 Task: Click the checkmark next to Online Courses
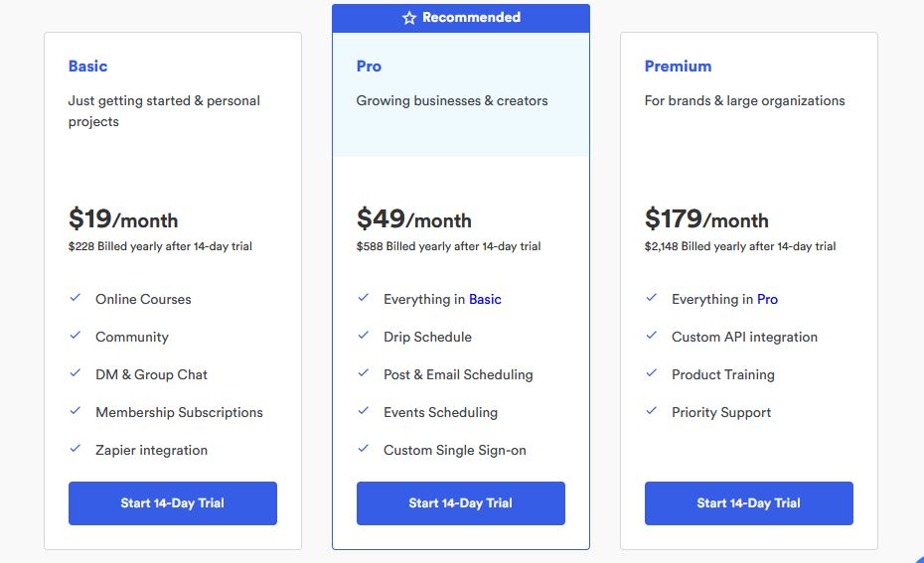click(76, 298)
